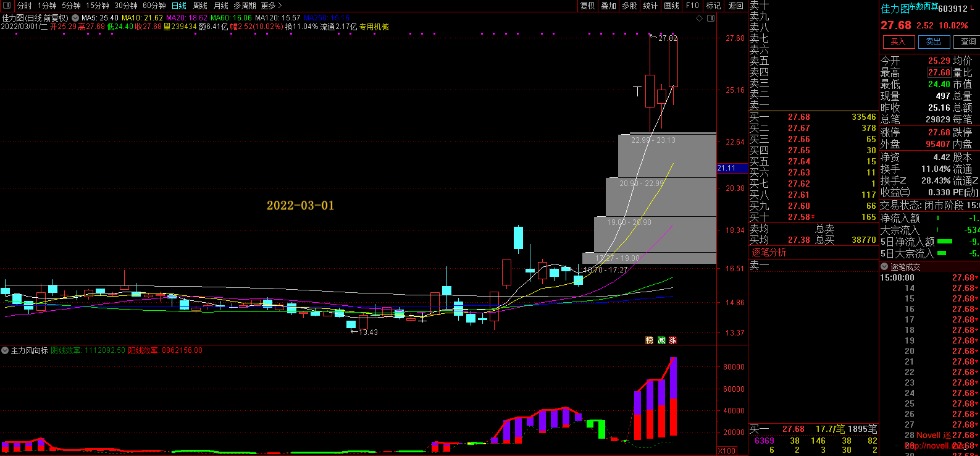Click the 换手 11.04% turnover value
980x456 pixels.
coord(936,169)
